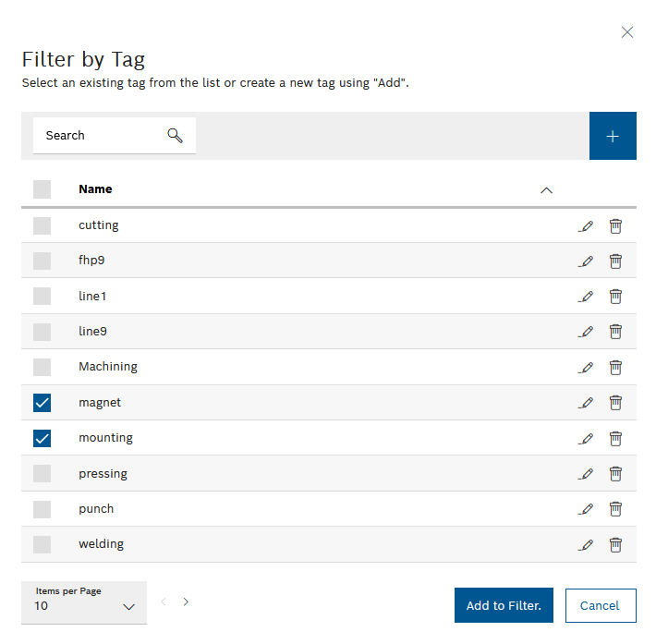656x644 pixels.
Task: Click Add to Filter button
Action: [x=504, y=605]
